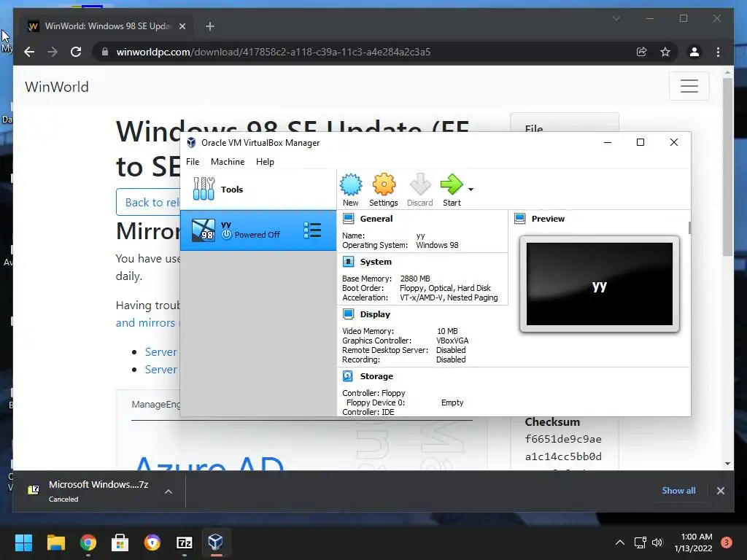This screenshot has height=560, width=747.
Task: Close the WinWorld browser tab
Action: [182, 26]
